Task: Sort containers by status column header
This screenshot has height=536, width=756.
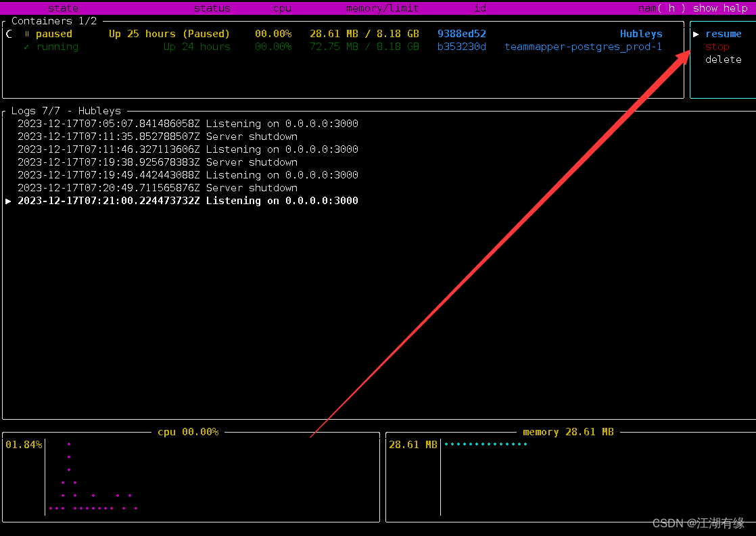Action: coord(212,8)
